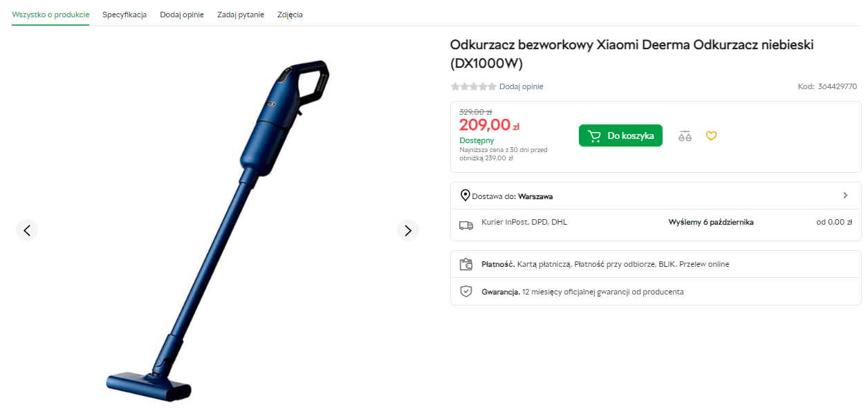The height and width of the screenshot is (412, 868).
Task: Expand delivery options with right chevron
Action: (x=845, y=196)
